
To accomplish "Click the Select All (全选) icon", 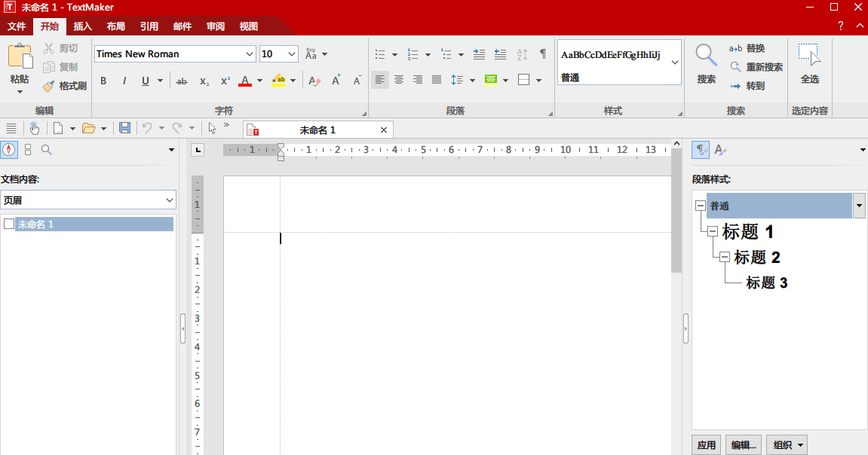I will pyautogui.click(x=809, y=55).
